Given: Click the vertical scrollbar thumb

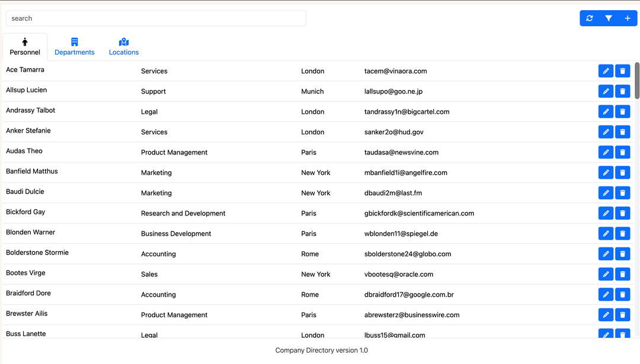Looking at the screenshot, I should point(636,80).
